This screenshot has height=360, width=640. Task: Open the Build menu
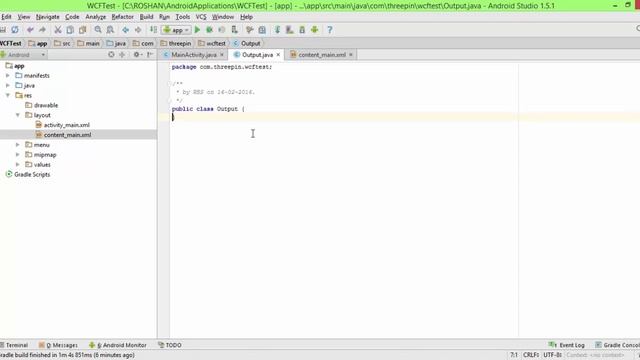click(x=146, y=17)
